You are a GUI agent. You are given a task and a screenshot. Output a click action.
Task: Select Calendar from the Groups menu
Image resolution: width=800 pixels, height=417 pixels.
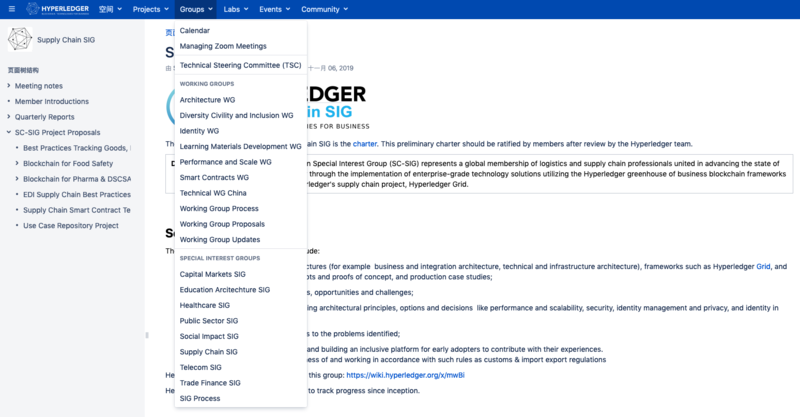pyautogui.click(x=194, y=30)
